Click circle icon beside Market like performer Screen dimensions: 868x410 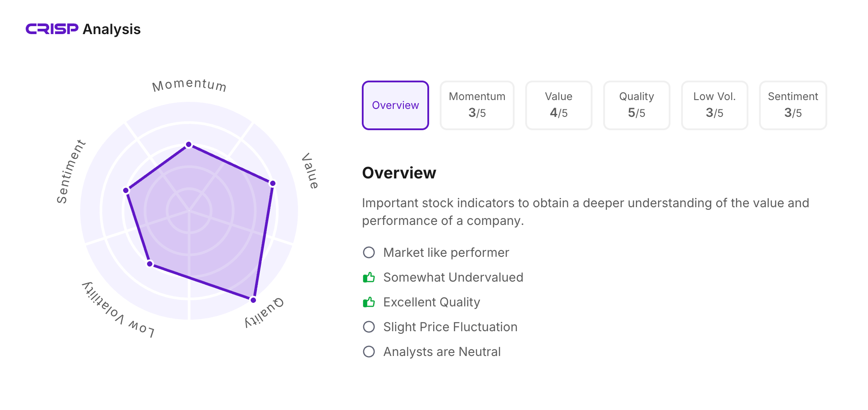[368, 252]
